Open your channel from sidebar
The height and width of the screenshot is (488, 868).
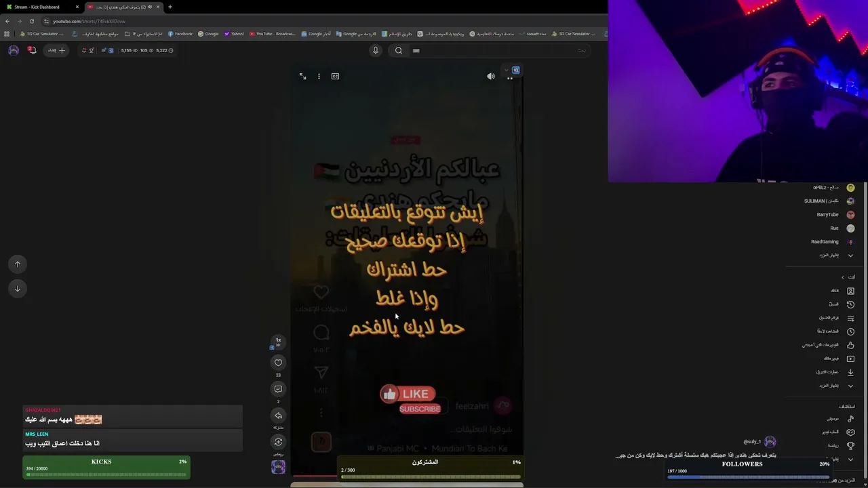coord(842,291)
